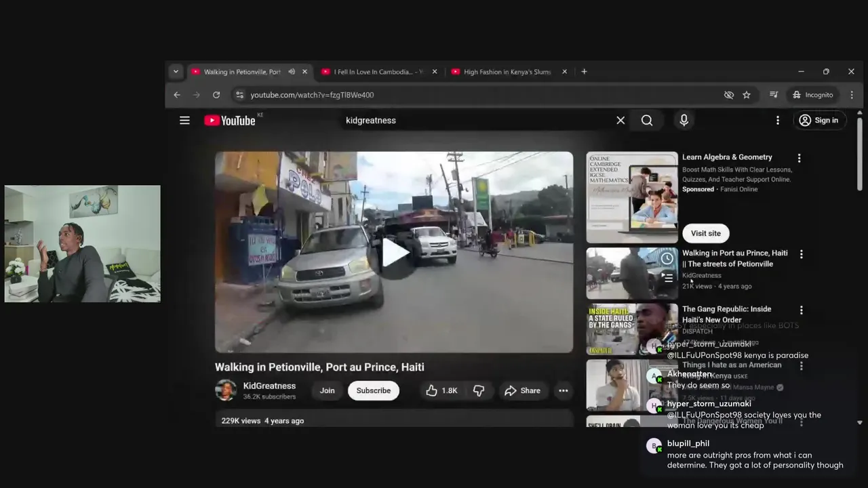The image size is (868, 488).
Task: Open the KidGreatness channel avatar
Action: coord(226,390)
